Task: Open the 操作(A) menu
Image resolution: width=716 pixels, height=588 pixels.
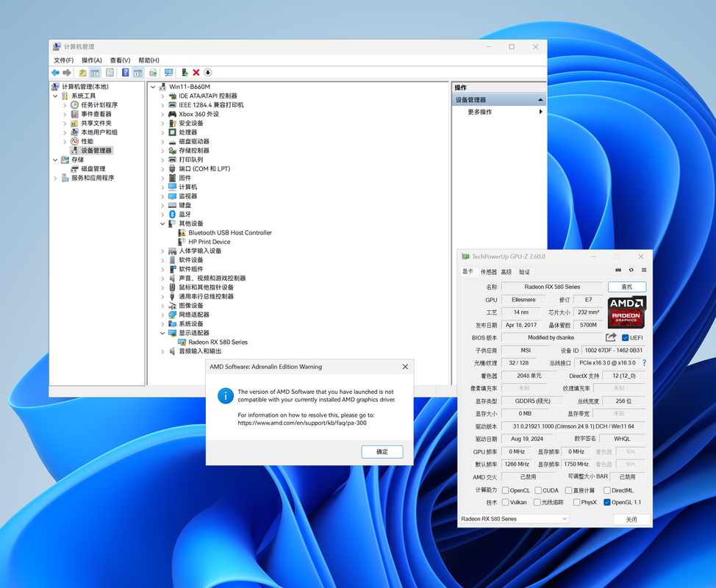Action: point(92,60)
